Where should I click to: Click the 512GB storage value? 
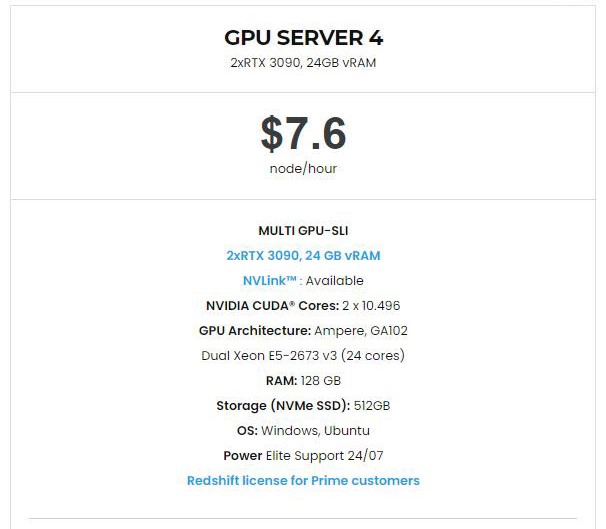pos(372,406)
